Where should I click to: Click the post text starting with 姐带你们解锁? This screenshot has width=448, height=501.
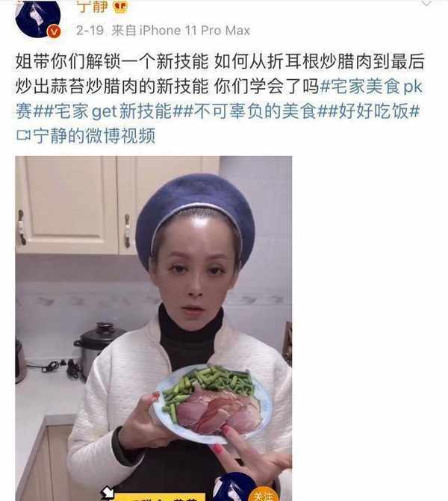tap(220, 74)
